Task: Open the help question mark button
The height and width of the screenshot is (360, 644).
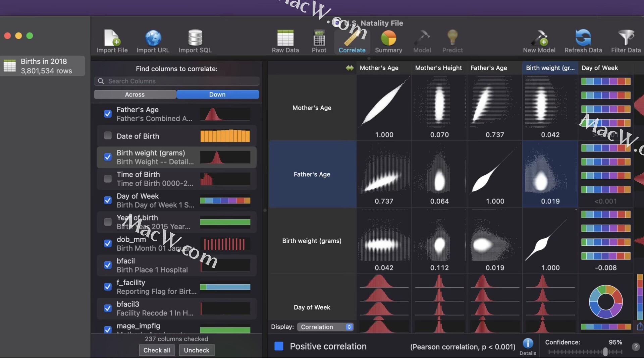Action: 636,347
